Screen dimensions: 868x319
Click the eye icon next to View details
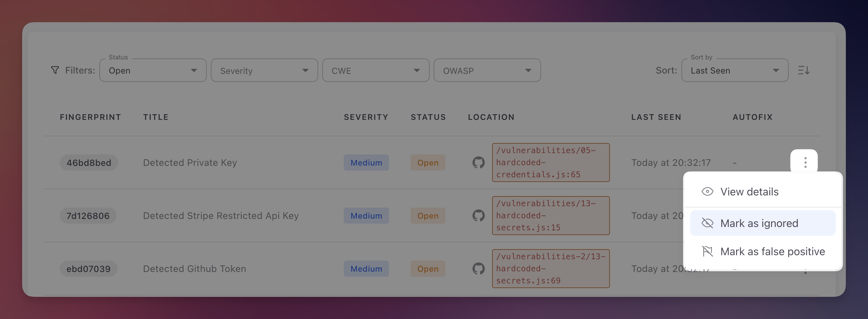(707, 191)
